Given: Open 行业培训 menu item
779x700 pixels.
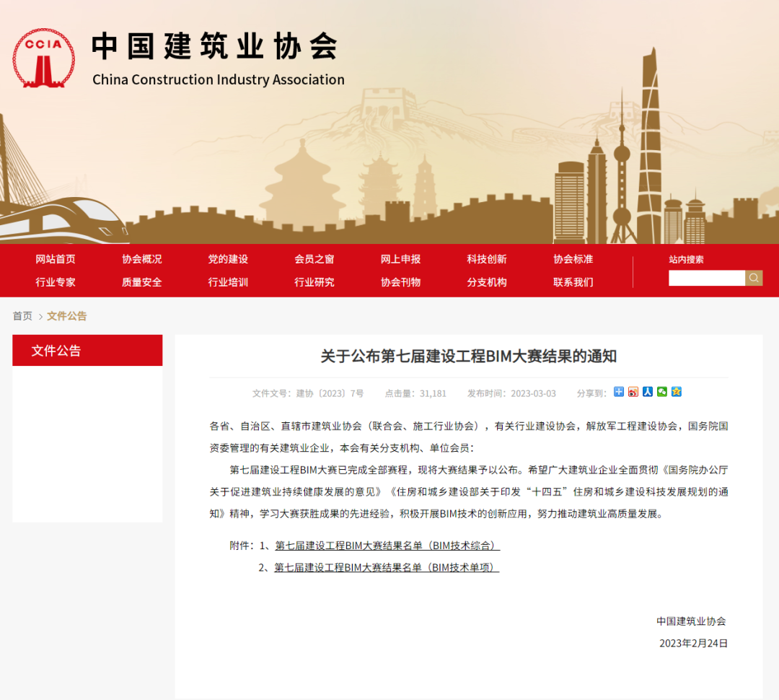Looking at the screenshot, I should [228, 282].
